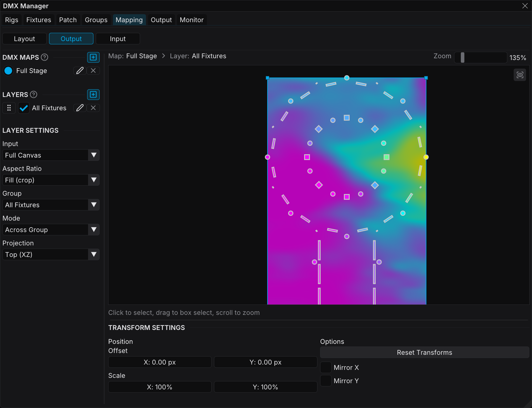The image size is (532, 408).
Task: Switch to the Fixtures tab
Action: click(x=39, y=20)
